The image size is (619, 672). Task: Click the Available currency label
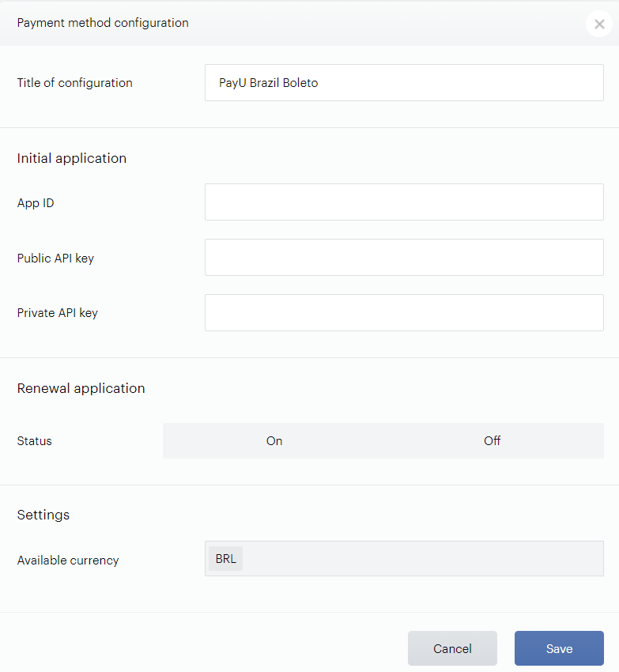(x=68, y=561)
